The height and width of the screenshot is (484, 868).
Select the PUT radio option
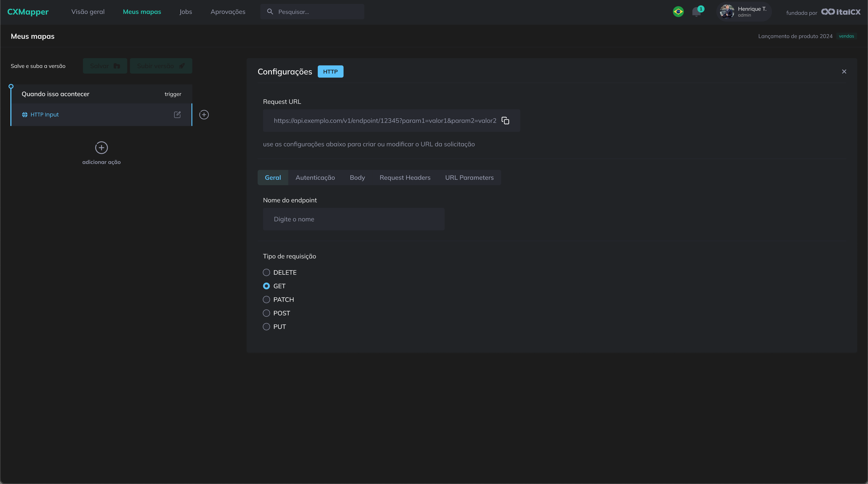pos(266,326)
